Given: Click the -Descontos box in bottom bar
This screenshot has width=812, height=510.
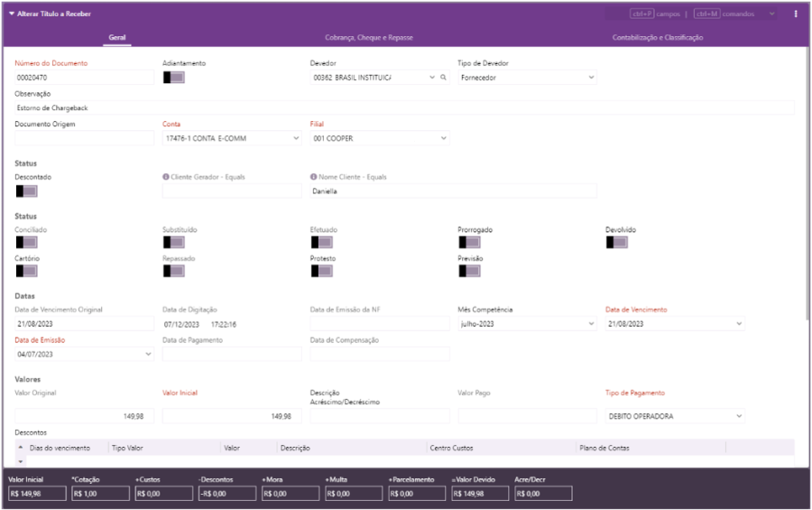Looking at the screenshot, I should click(x=227, y=494).
